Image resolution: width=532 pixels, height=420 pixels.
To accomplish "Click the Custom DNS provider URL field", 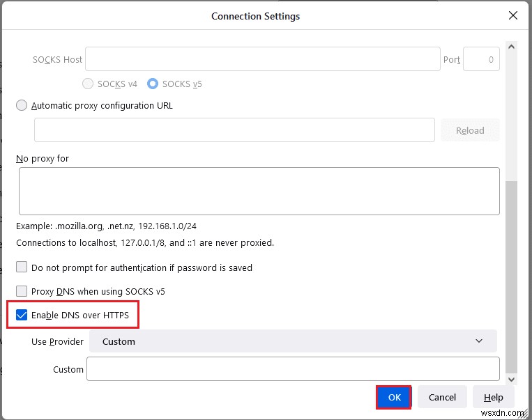I will pos(293,369).
